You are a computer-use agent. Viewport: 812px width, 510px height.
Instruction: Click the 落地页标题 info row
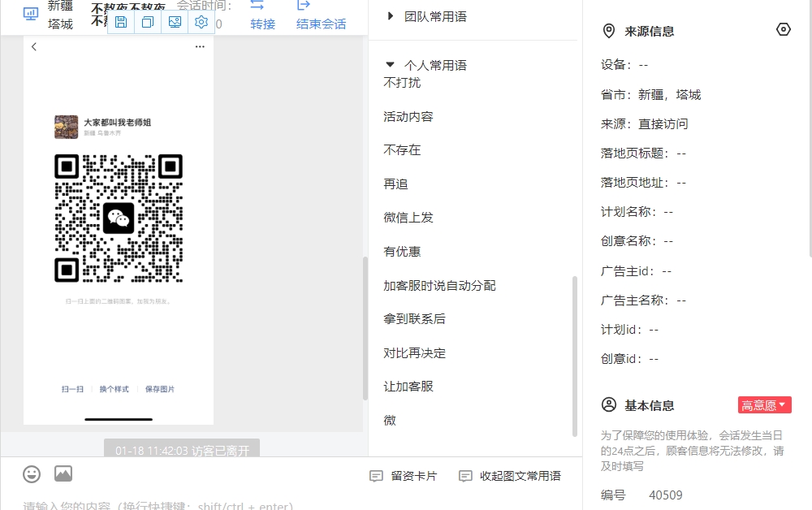pos(643,153)
